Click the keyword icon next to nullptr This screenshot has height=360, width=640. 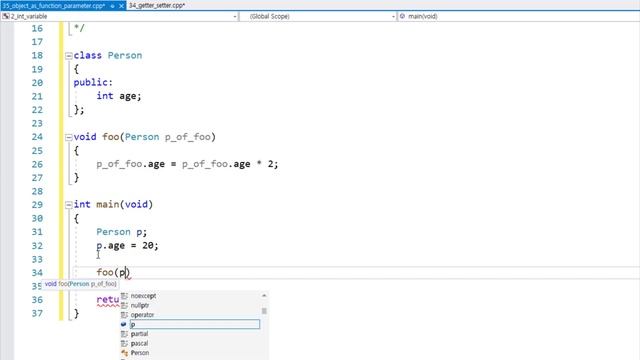(124, 305)
